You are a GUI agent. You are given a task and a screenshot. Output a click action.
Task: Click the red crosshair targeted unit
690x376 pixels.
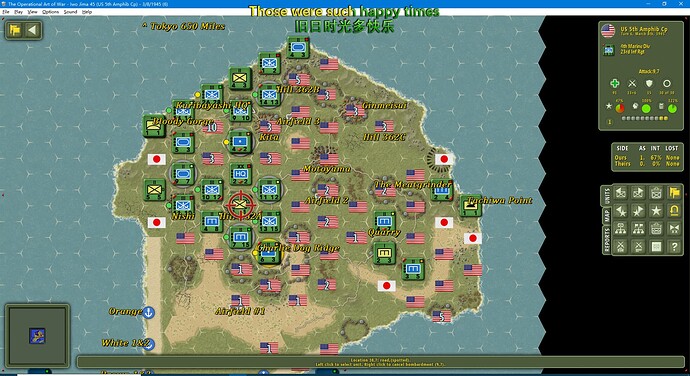tap(240, 205)
